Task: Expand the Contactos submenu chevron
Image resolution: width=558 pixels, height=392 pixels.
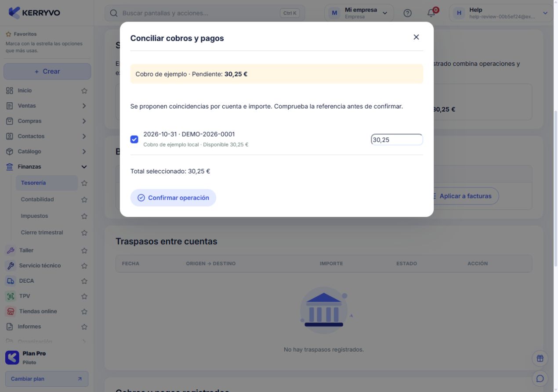Action: click(84, 137)
